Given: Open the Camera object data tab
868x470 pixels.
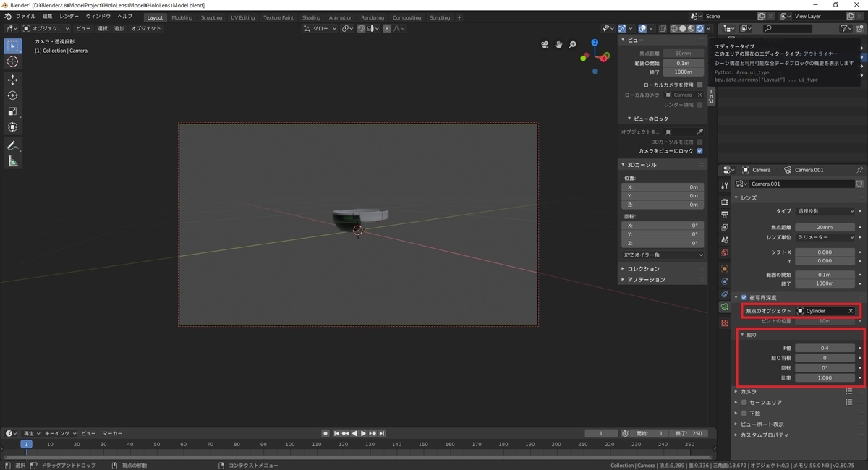Looking at the screenshot, I should 725,307.
